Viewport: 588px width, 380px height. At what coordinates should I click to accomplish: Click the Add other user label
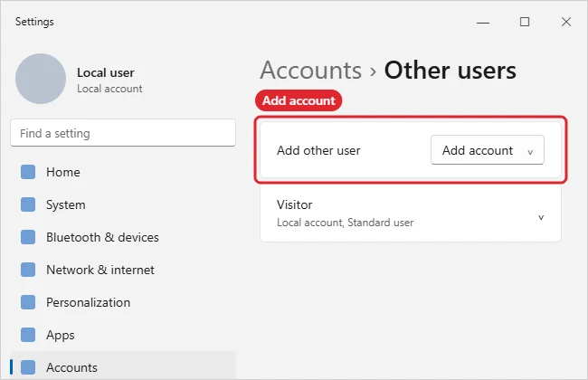coord(318,150)
